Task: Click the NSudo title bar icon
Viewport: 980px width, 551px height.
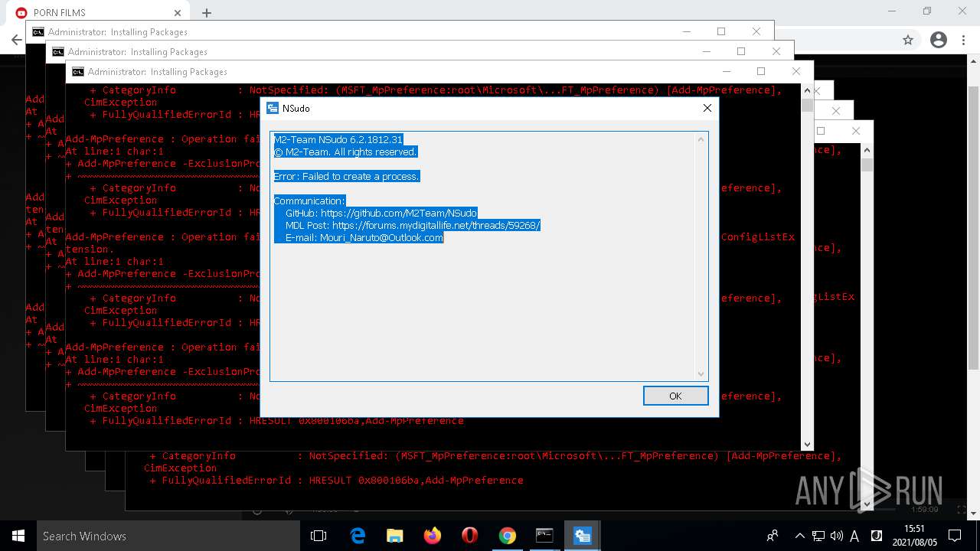Action: pos(272,108)
